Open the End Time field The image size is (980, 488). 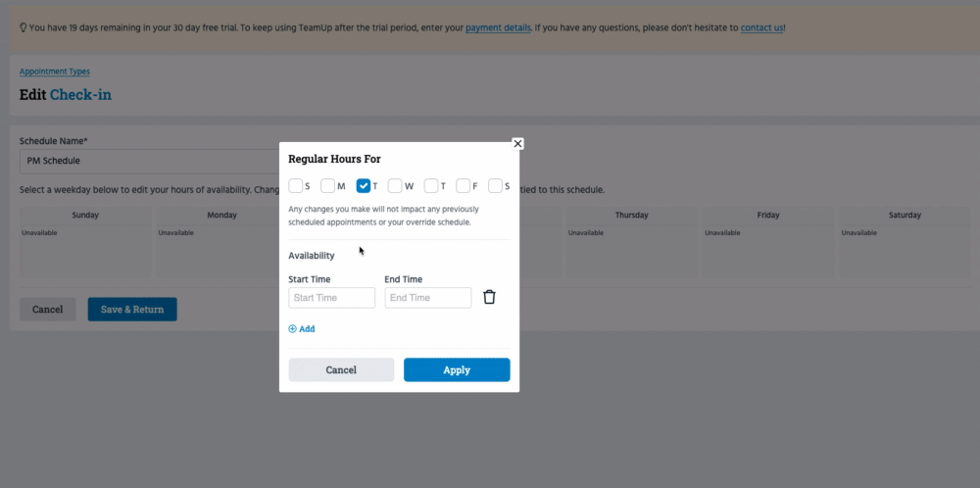[427, 298]
